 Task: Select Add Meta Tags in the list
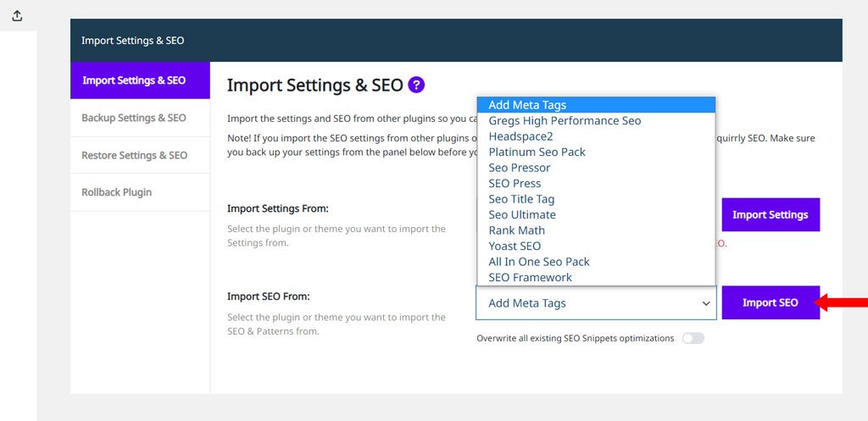[x=596, y=104]
